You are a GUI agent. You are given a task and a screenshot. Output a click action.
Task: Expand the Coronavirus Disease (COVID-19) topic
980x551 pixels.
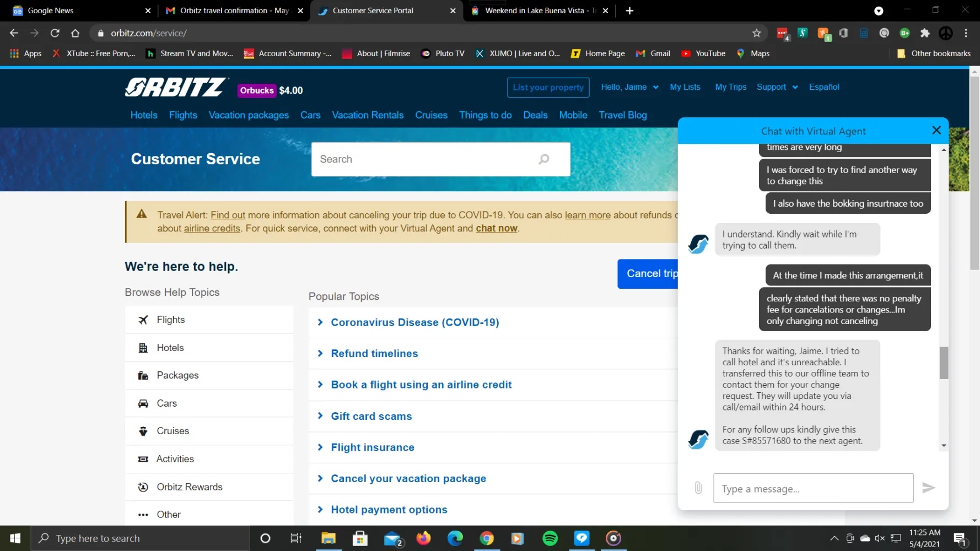(x=414, y=322)
